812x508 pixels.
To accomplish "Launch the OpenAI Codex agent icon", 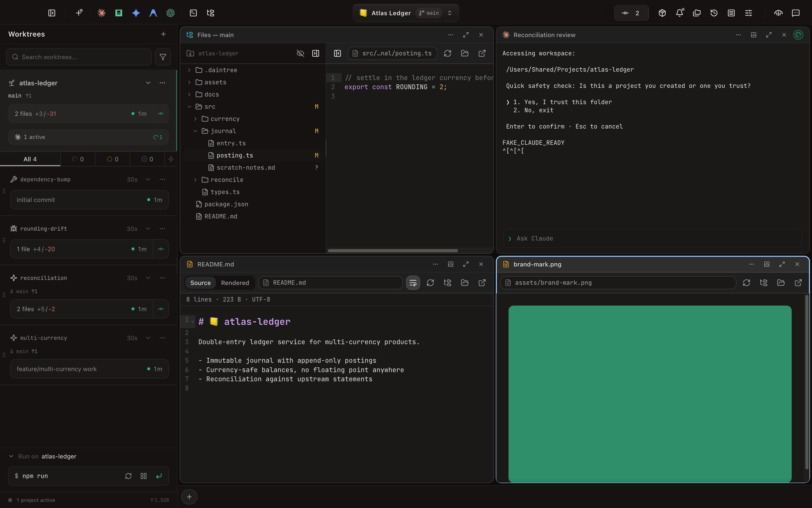I will (x=171, y=13).
